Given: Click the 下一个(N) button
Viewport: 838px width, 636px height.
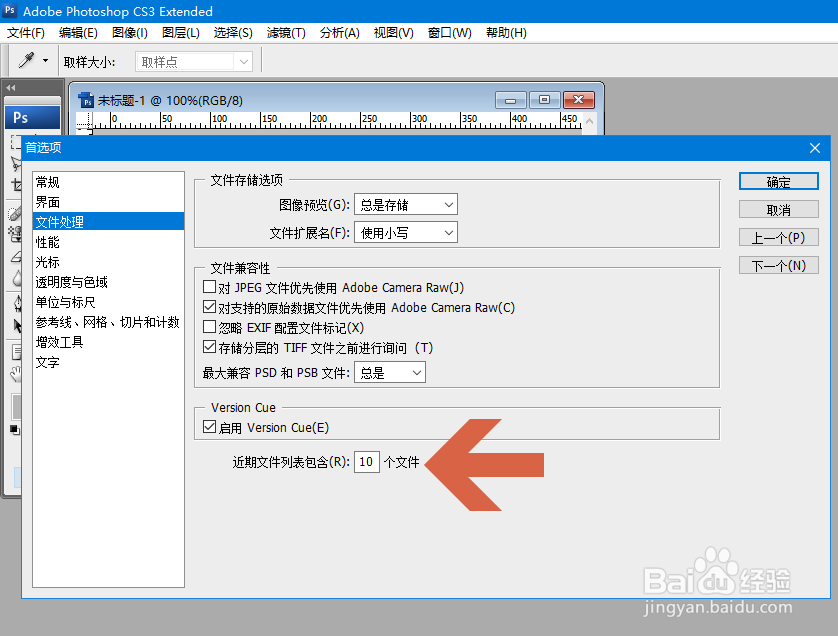Looking at the screenshot, I should 778,265.
